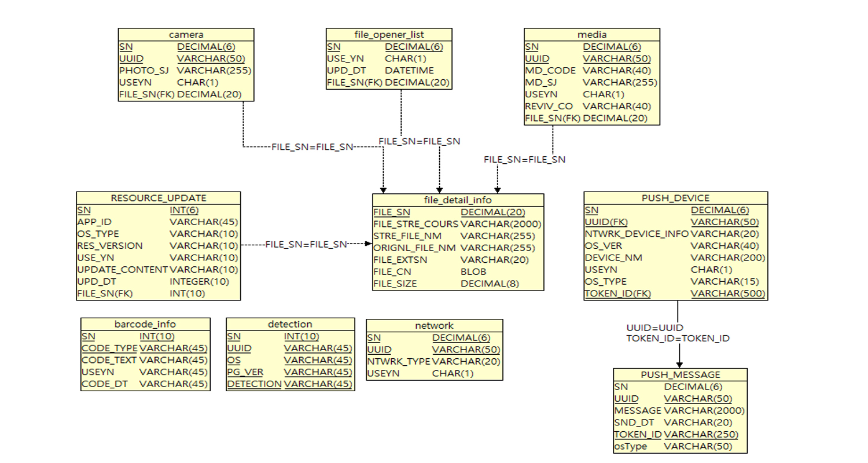This screenshot has height=463, width=868.
Task: Select the detection table header
Action: (x=290, y=324)
